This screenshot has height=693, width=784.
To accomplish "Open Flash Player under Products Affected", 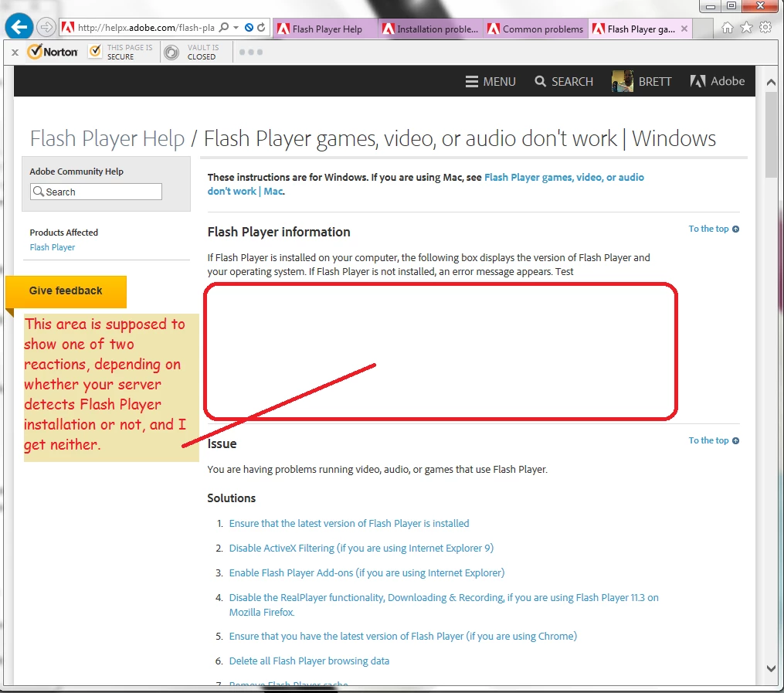I will click(x=52, y=247).
